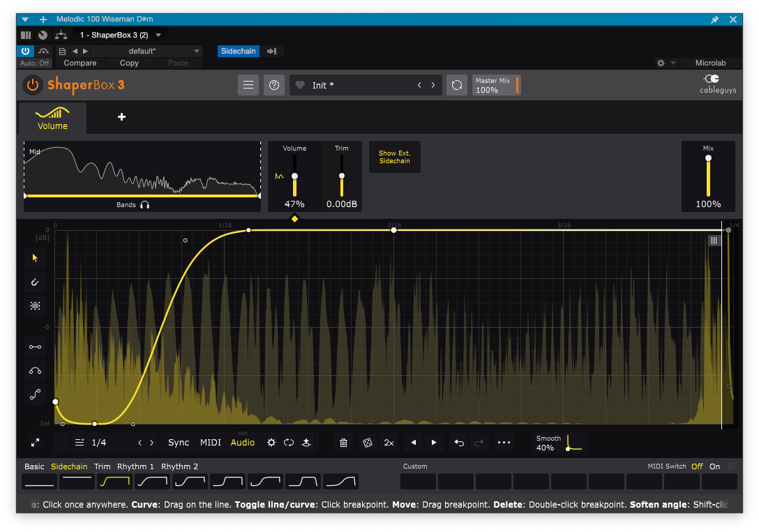Open the ShaperBox hamburger menu
This screenshot has height=532, width=759.
pos(248,85)
